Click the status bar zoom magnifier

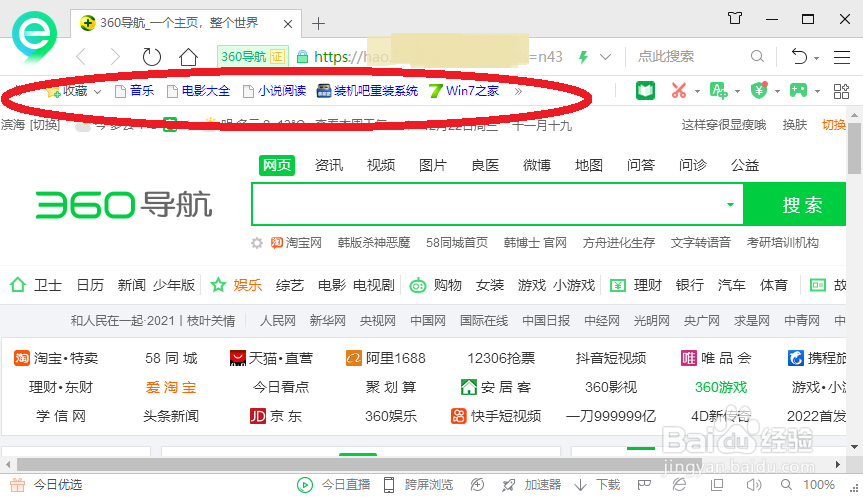pos(786,485)
